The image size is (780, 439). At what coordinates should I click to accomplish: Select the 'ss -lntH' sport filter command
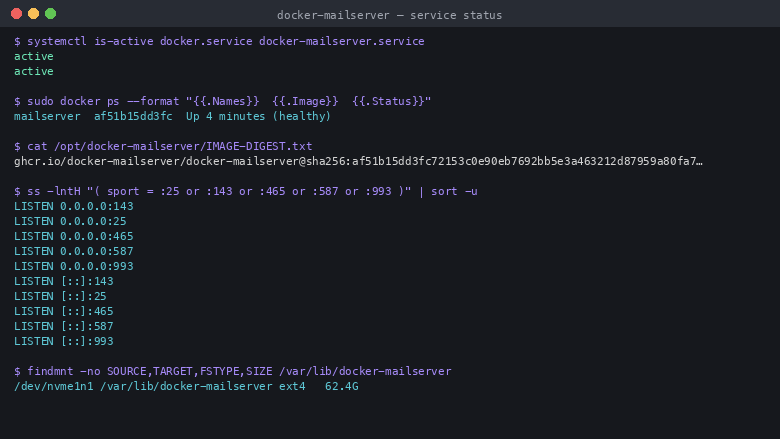(x=246, y=191)
